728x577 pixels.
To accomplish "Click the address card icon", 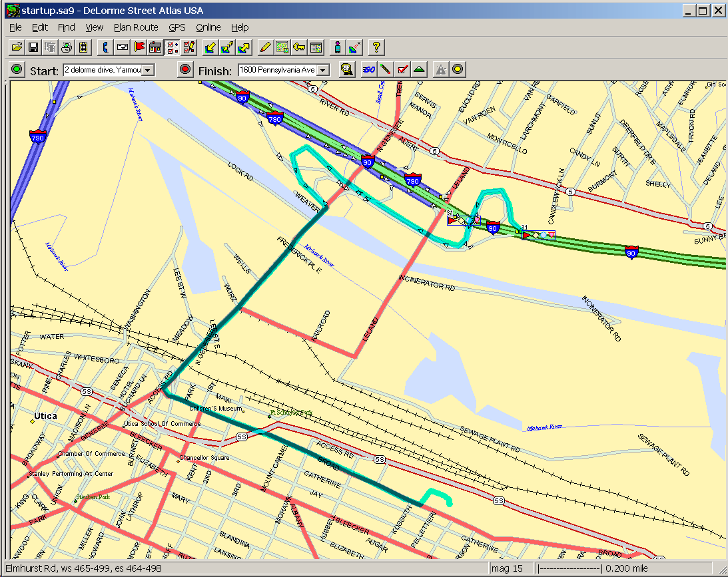I will tap(123, 47).
